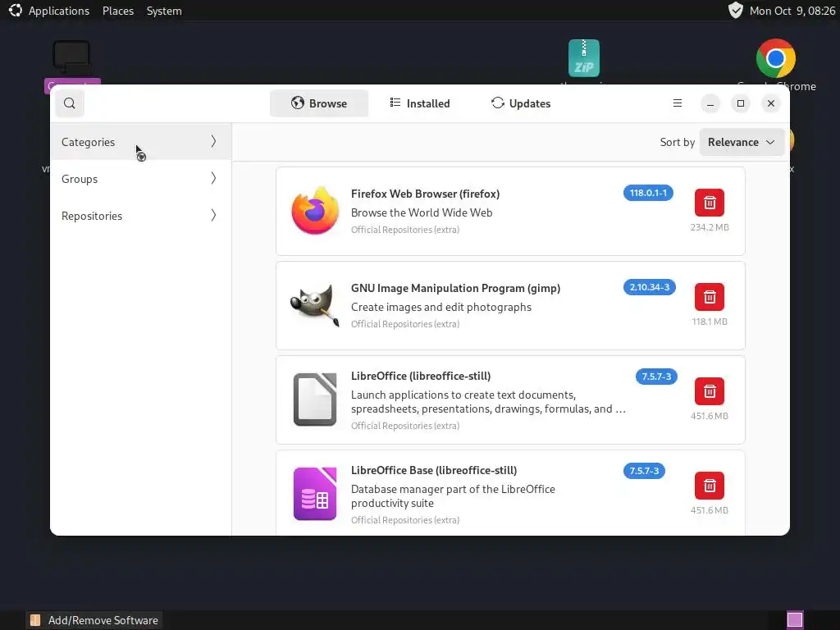Screen dimensions: 840x630
Task: Expand the Repositories sidebar row
Action: point(141,216)
